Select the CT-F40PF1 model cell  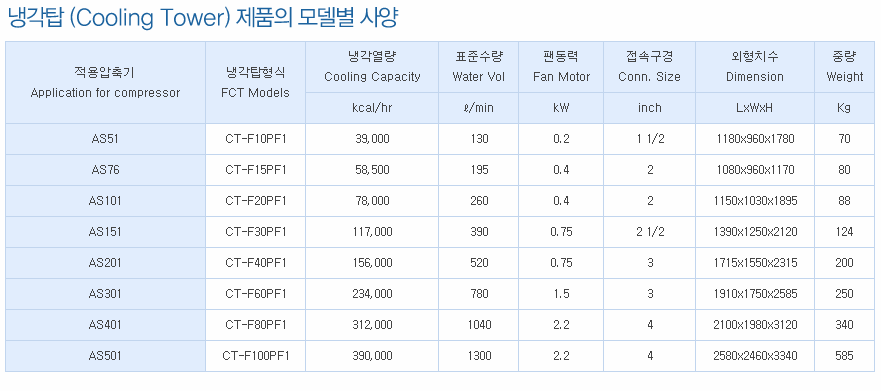256,262
